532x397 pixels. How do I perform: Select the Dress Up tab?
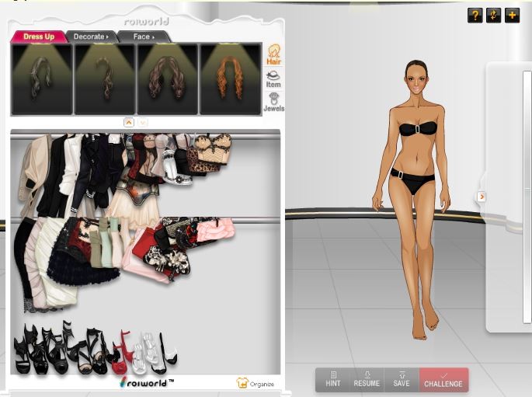point(38,37)
